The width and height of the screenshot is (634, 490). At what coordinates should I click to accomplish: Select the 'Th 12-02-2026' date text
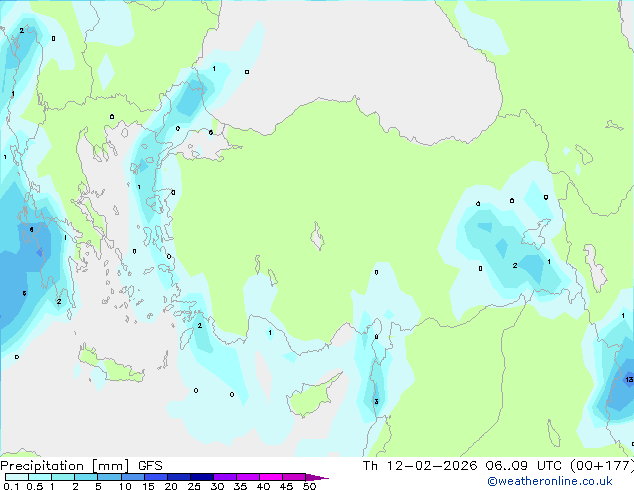[x=420, y=466]
